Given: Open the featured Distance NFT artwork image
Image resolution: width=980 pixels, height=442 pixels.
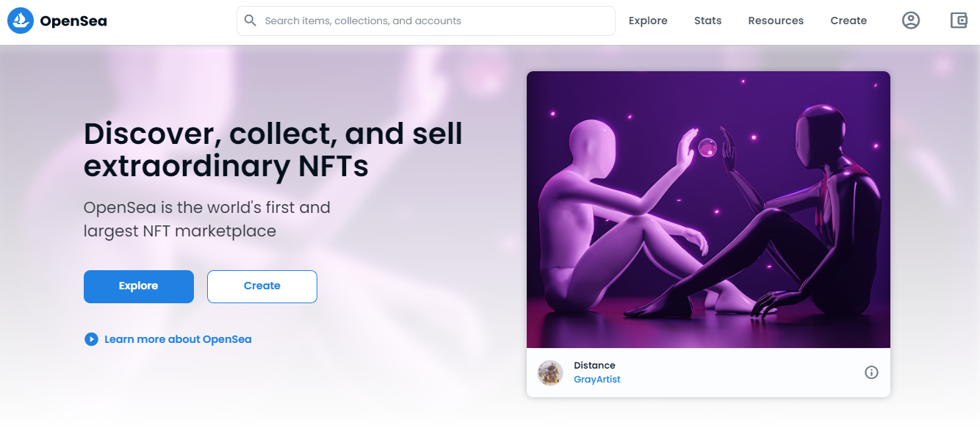Looking at the screenshot, I should coord(708,209).
